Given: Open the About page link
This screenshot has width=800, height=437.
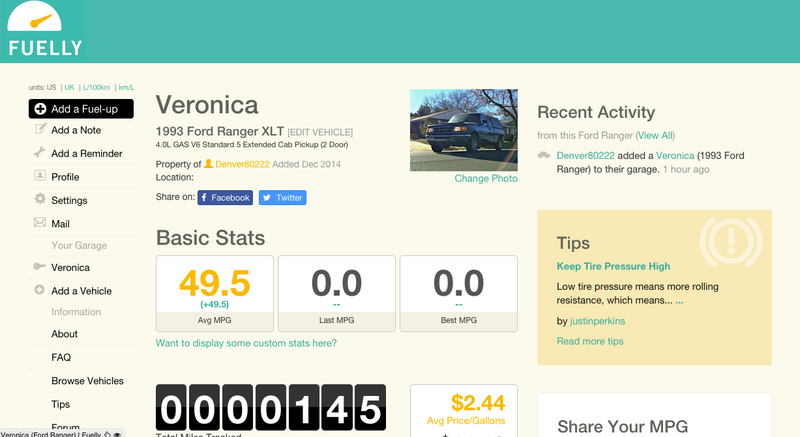Looking at the screenshot, I should [x=64, y=334].
